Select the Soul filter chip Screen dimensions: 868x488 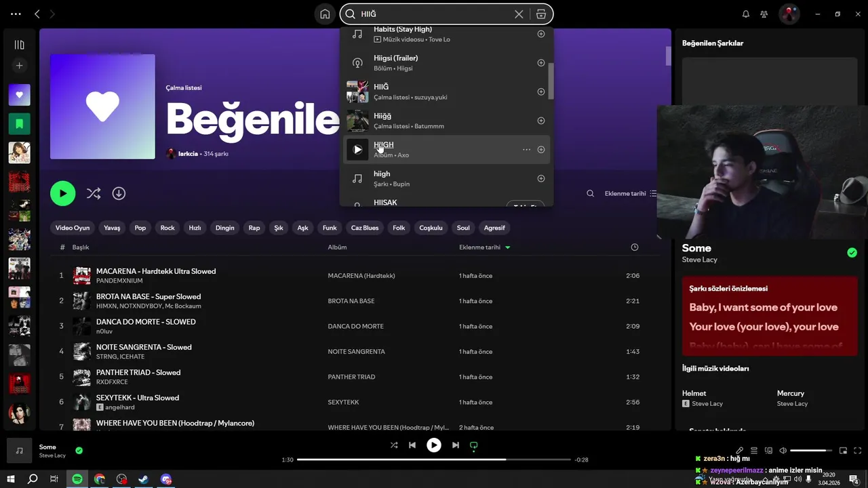[463, 228]
